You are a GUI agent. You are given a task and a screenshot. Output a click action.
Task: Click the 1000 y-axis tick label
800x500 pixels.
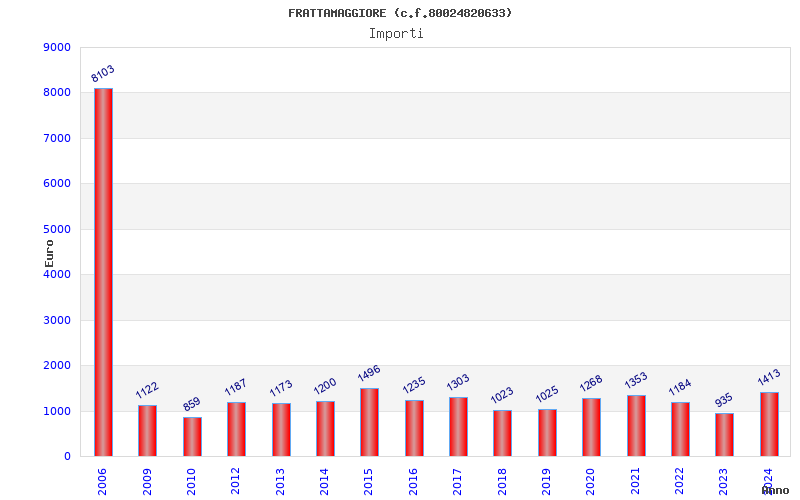tap(57, 411)
